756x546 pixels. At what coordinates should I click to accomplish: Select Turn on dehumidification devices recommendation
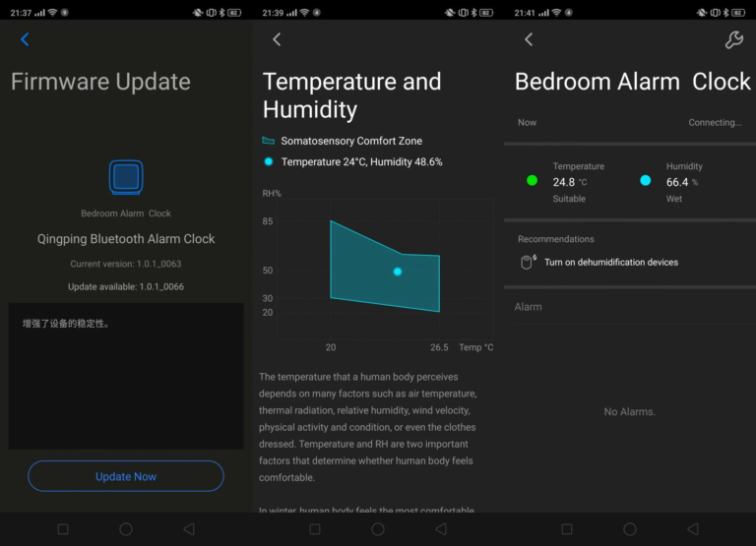pyautogui.click(x=611, y=262)
